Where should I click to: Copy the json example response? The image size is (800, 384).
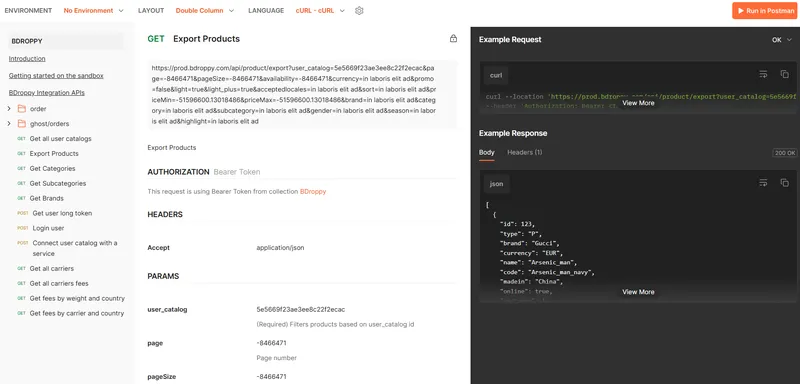click(x=785, y=183)
